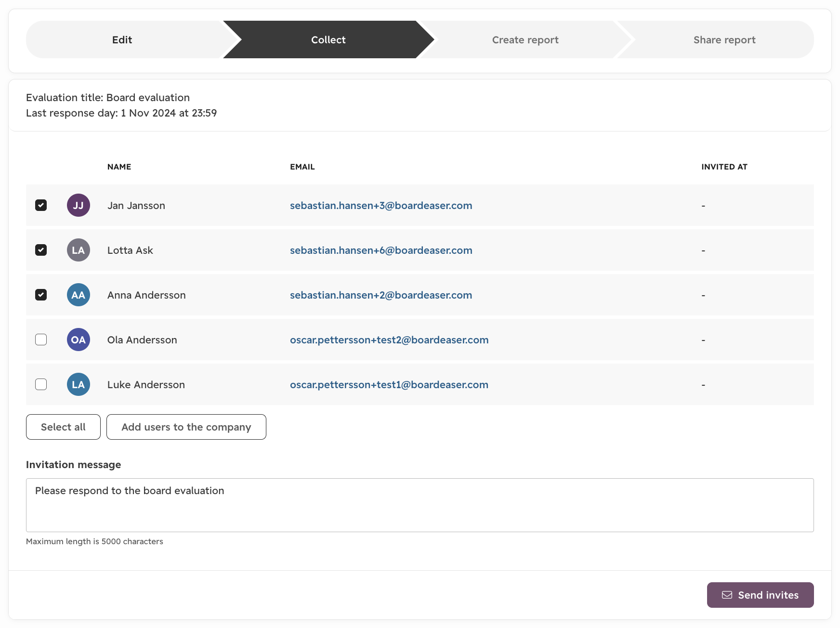This screenshot has width=840, height=628.
Task: Focus the Invitation message text area
Action: point(420,505)
